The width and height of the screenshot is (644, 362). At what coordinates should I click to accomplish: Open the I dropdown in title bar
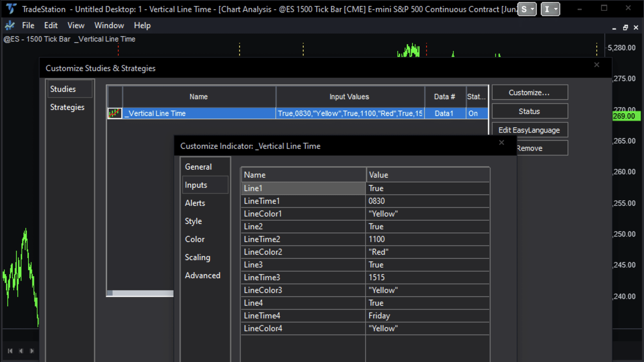pos(550,9)
